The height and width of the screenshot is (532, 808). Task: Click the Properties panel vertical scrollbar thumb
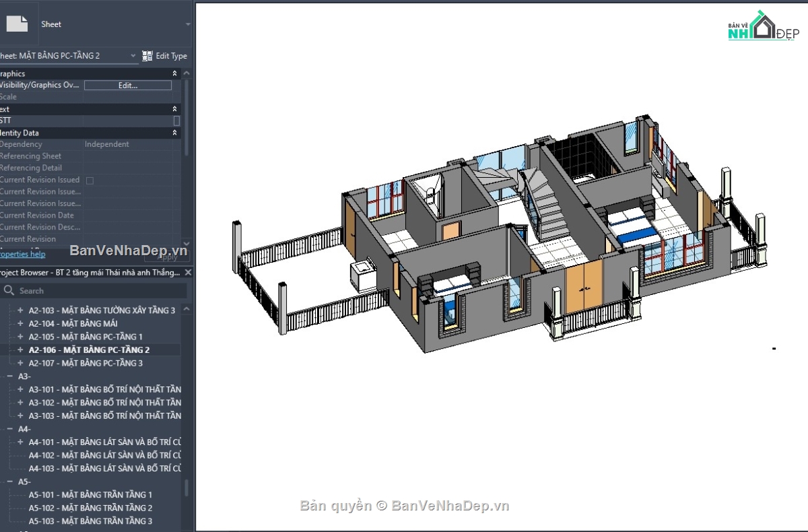[x=187, y=118]
